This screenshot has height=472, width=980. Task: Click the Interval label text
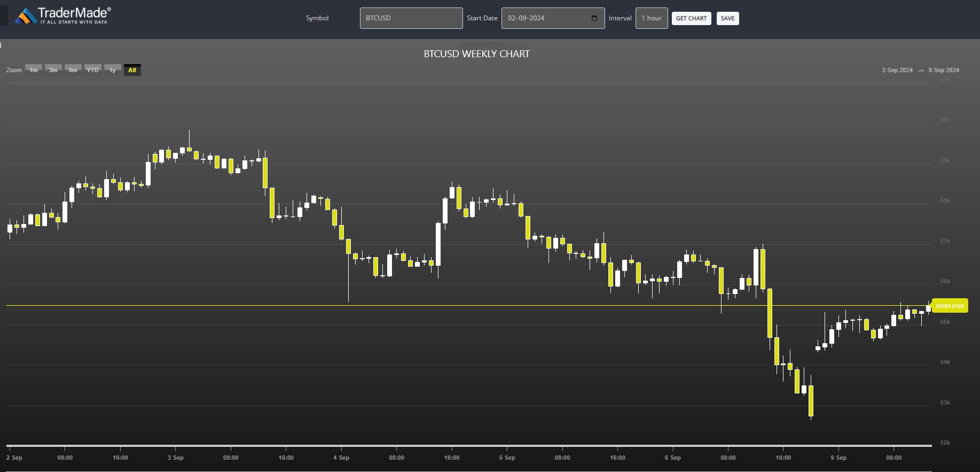620,18
